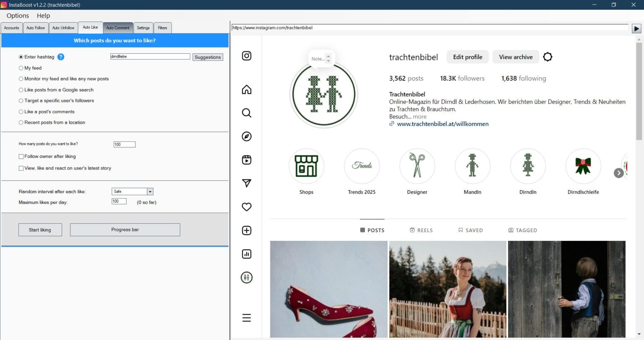
Task: Open the Filters tab
Action: 163,27
